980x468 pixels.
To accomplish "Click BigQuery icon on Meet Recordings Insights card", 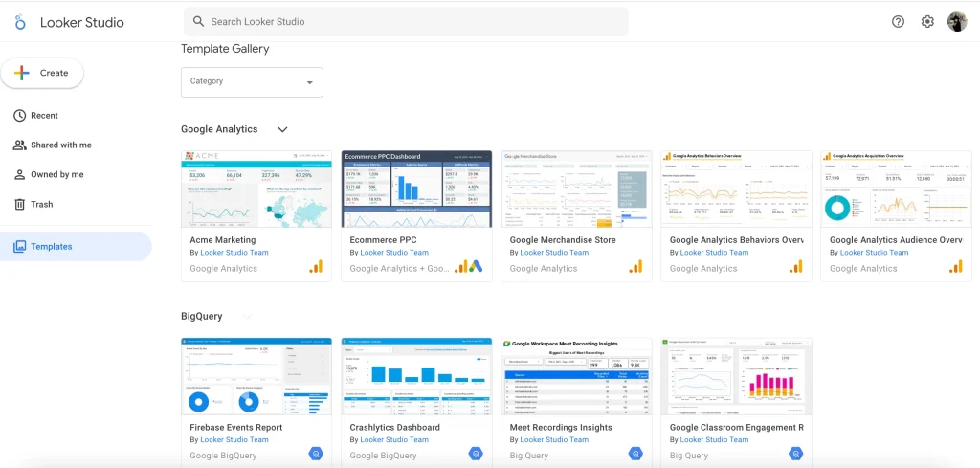I will click(635, 455).
